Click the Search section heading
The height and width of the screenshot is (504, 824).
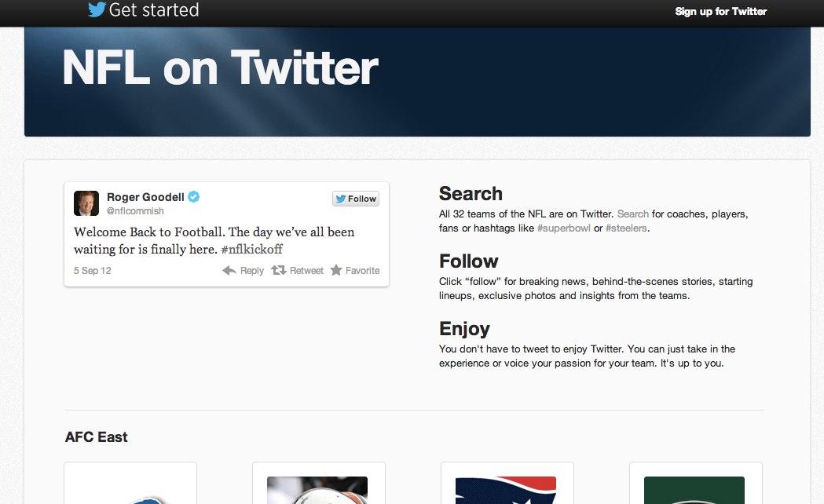[x=471, y=194]
